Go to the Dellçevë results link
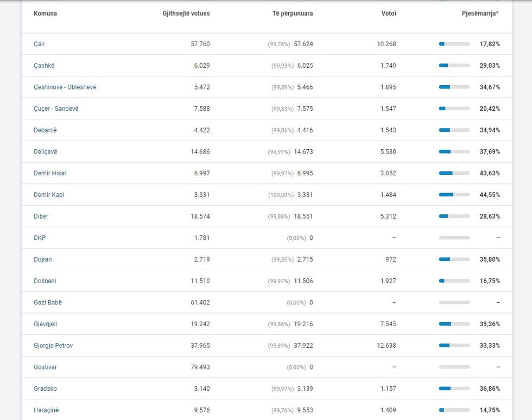 coord(45,152)
